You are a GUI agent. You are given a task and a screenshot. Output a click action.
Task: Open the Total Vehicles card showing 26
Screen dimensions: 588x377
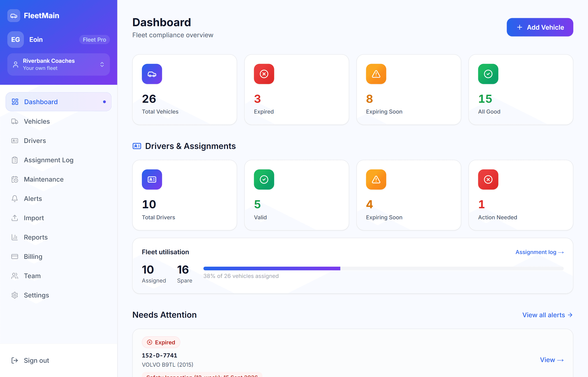(x=184, y=90)
